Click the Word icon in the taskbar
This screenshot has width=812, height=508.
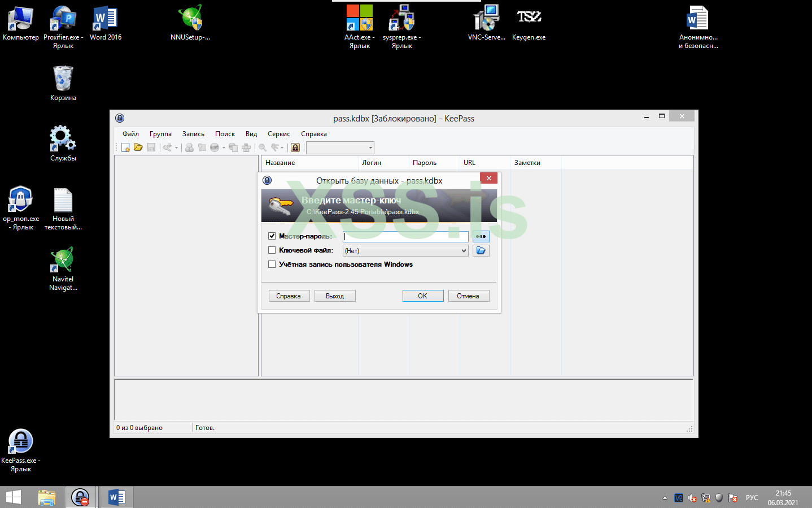click(116, 497)
